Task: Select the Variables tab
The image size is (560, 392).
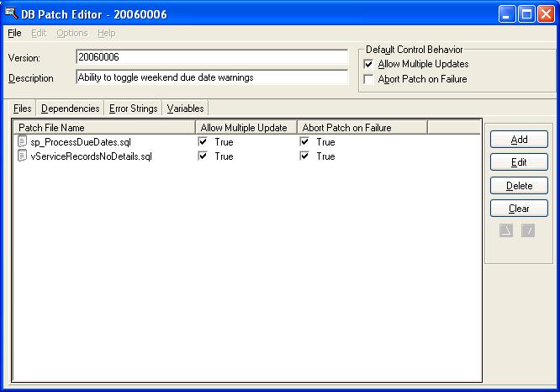Action: tap(185, 109)
